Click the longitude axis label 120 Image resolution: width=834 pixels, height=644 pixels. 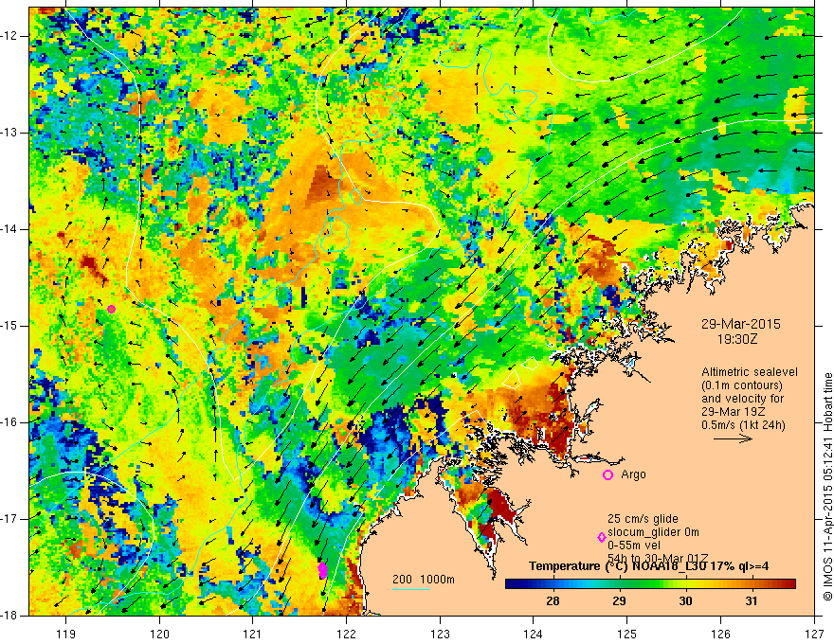pos(159,635)
